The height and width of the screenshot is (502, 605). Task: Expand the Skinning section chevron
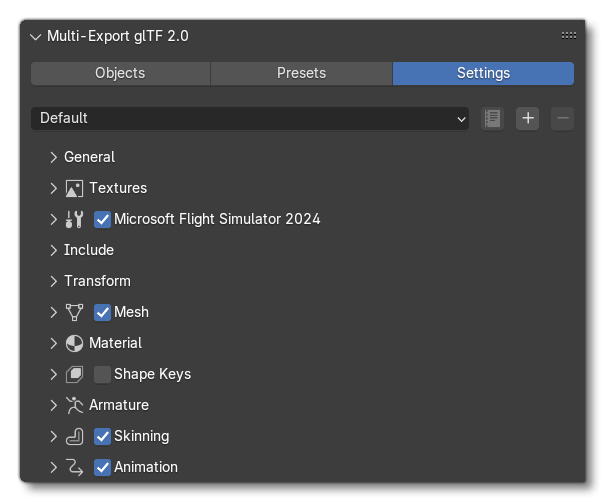[x=53, y=436]
